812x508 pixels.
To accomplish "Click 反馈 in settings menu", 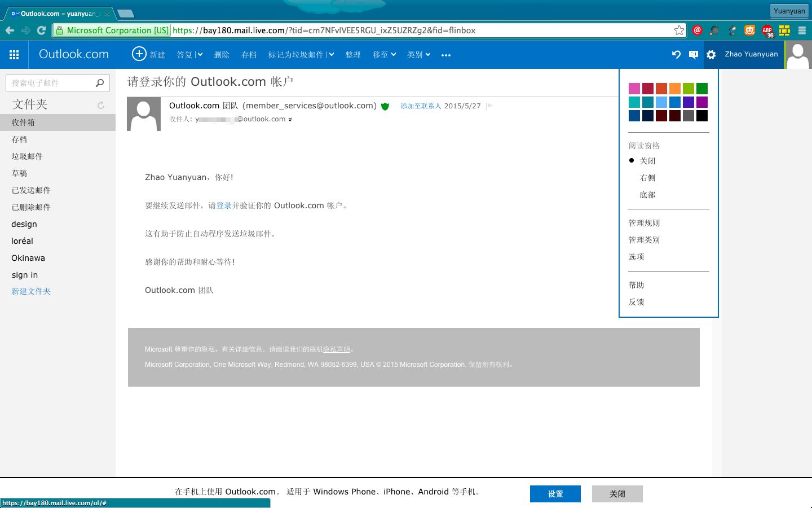I will point(636,302).
